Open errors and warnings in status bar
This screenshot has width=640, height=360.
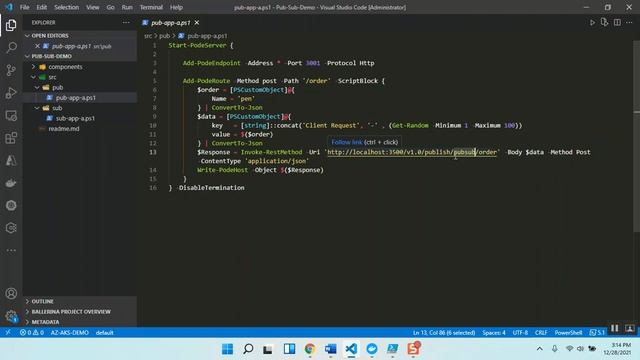[32, 333]
